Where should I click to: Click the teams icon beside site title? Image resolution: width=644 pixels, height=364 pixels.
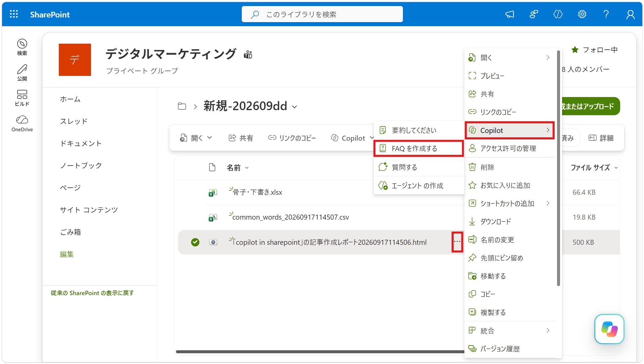(248, 54)
